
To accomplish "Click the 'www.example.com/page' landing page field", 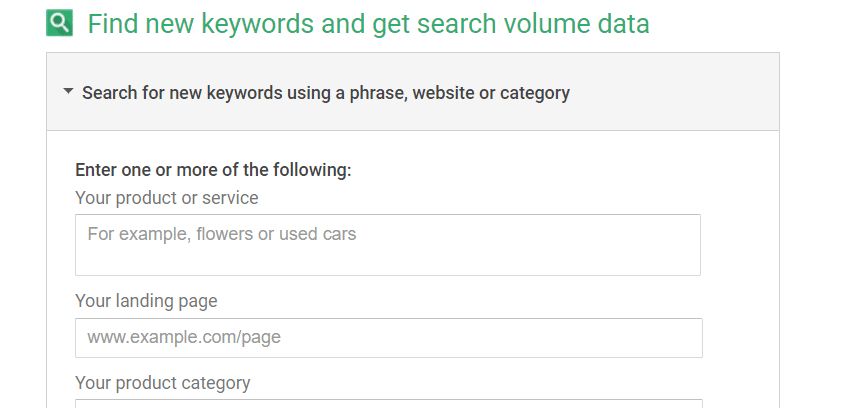I will tap(389, 337).
